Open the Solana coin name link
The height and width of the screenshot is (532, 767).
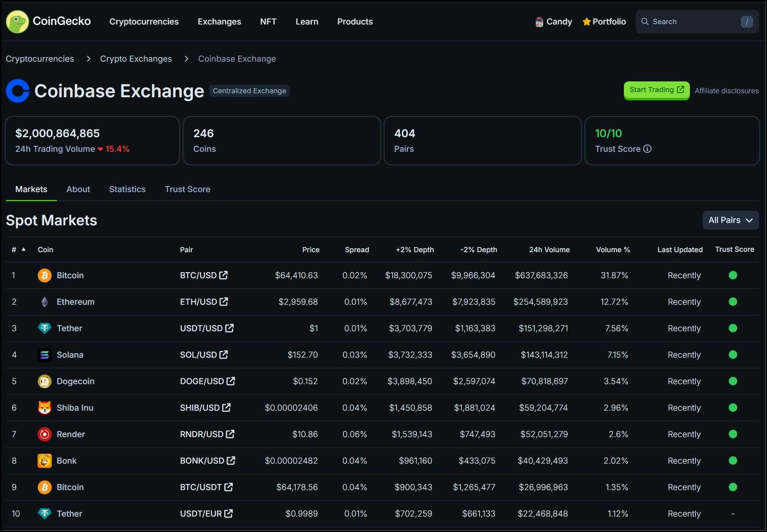coord(70,355)
